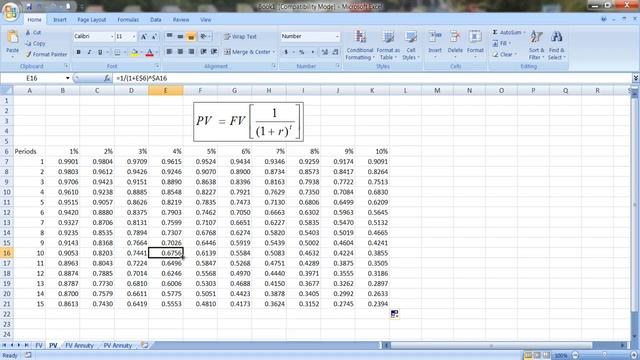The image size is (640, 360).
Task: Click into the formula bar
Action: 371,78
